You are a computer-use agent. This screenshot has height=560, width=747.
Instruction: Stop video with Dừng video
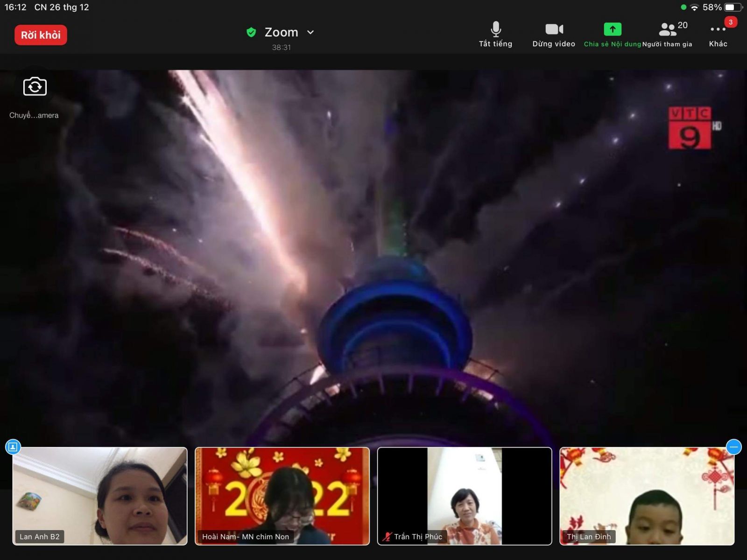(554, 35)
